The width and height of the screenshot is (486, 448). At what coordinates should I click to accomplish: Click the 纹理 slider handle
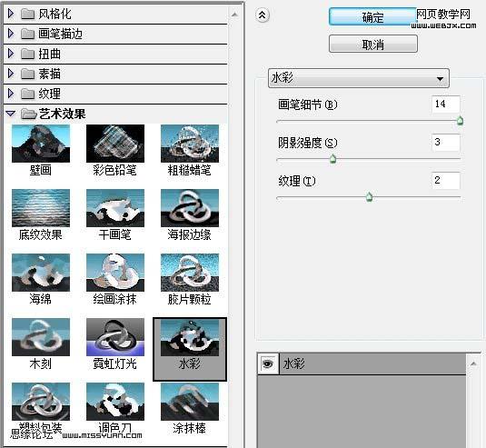[369, 197]
